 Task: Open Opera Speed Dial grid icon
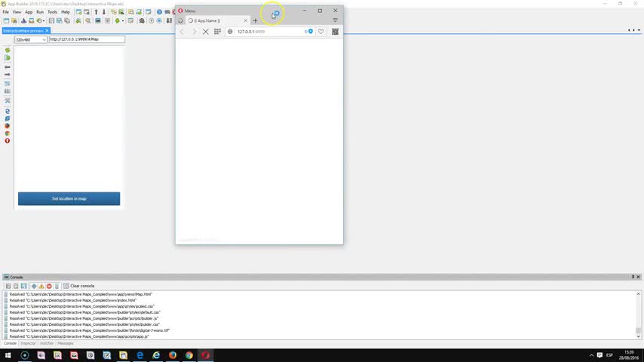(x=217, y=32)
